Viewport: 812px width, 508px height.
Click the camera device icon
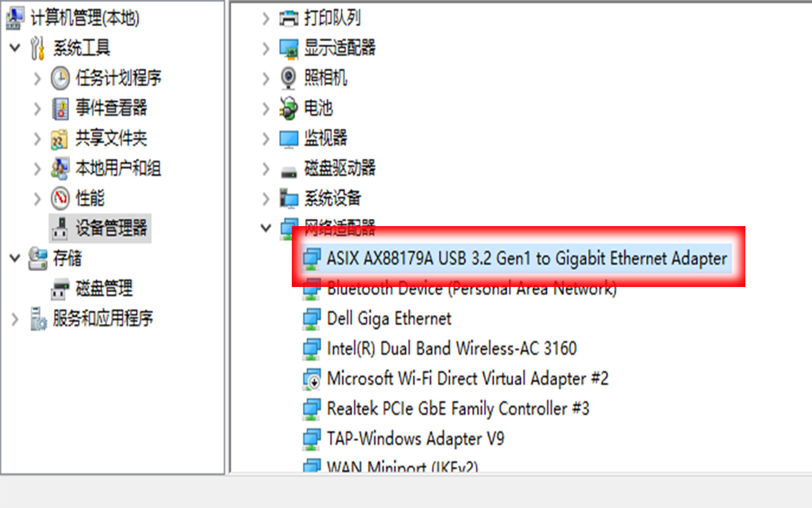pos(289,78)
